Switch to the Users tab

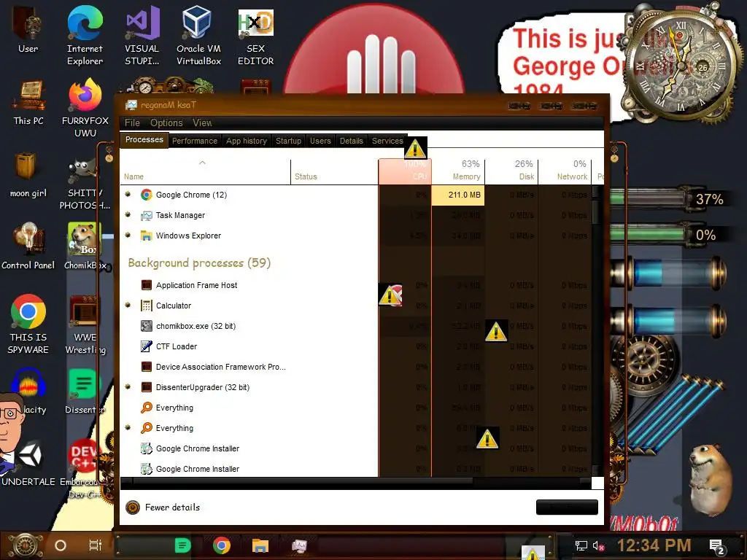320,141
